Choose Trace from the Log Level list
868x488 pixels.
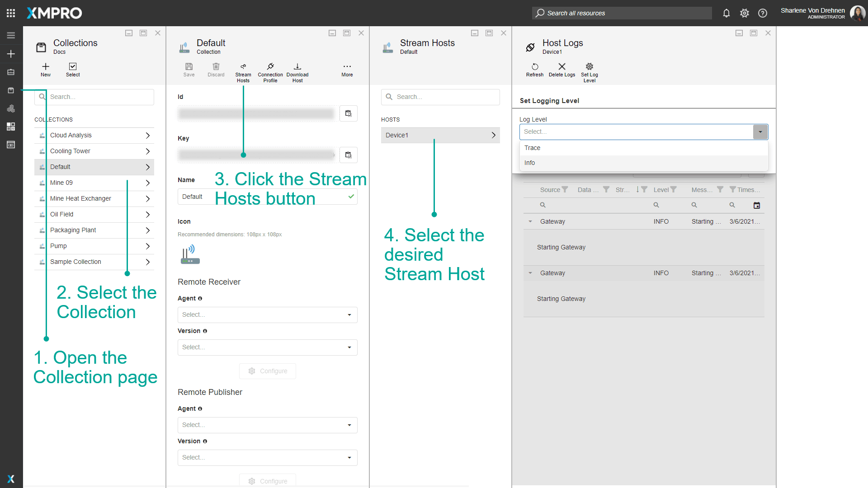(x=533, y=148)
